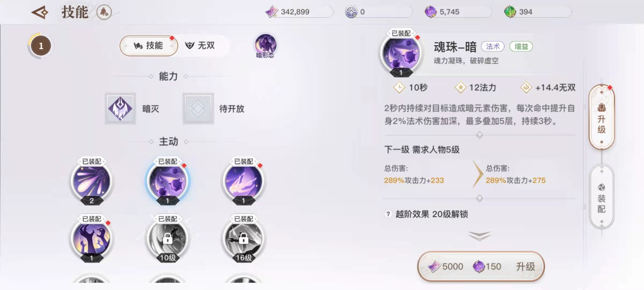Click the 升级 button costing 5000
The image size is (644, 290).
[481, 266]
